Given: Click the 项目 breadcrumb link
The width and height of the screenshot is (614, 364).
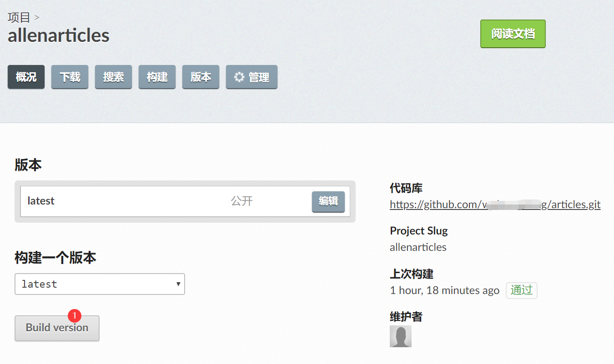Looking at the screenshot, I should [19, 18].
